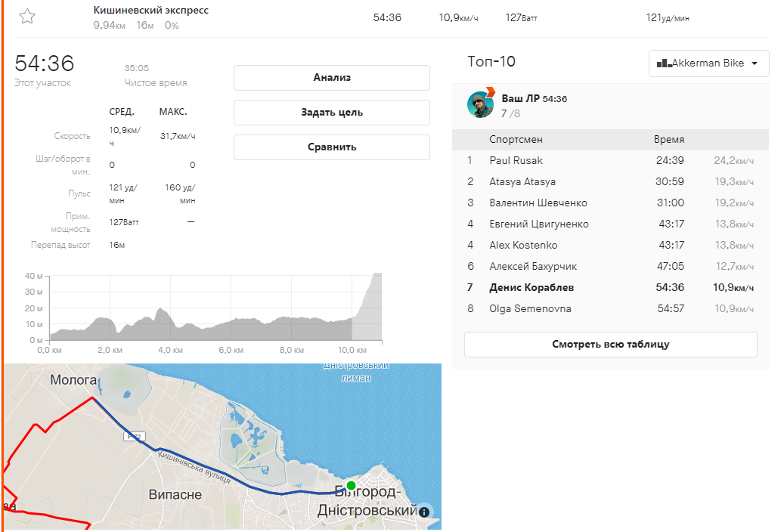The image size is (781, 532).
Task: Open the full leaderboard via Смотреть всю таблицу
Action: coord(610,345)
